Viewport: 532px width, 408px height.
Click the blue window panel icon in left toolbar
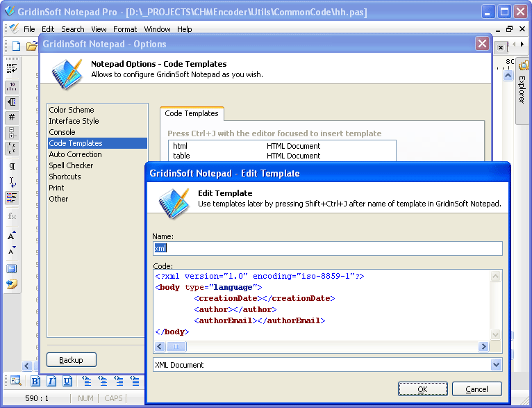(12, 269)
